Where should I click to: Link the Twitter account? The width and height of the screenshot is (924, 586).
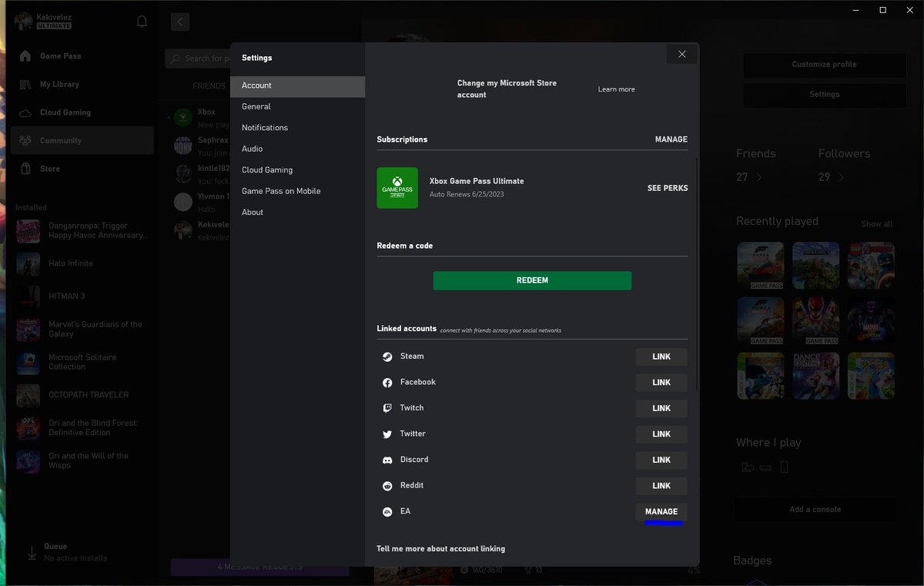pyautogui.click(x=661, y=434)
